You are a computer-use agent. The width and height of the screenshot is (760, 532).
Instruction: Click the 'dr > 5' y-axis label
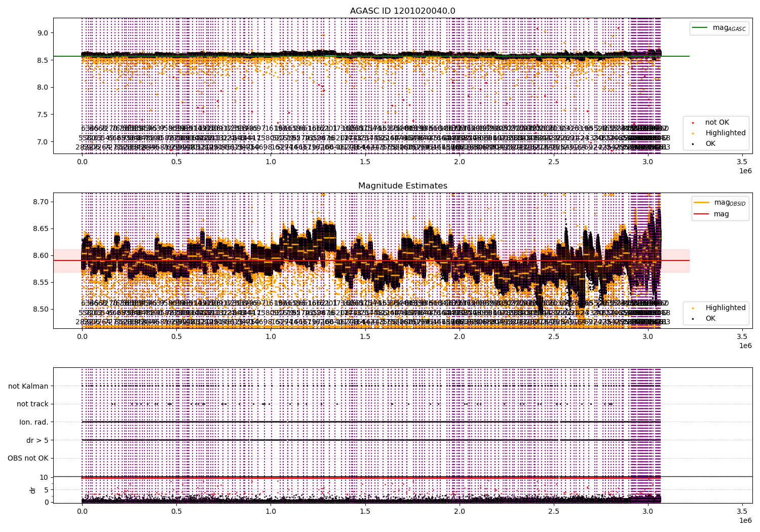pos(37,440)
